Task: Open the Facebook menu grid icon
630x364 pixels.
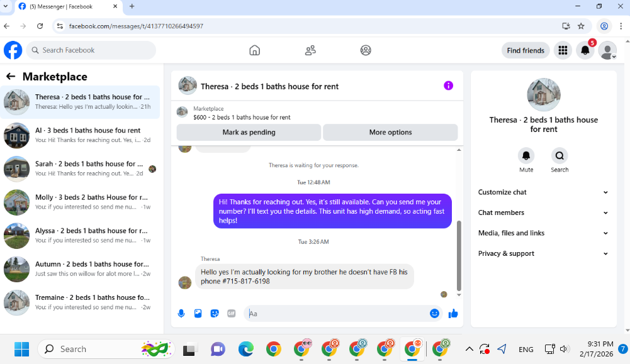Action: click(563, 50)
